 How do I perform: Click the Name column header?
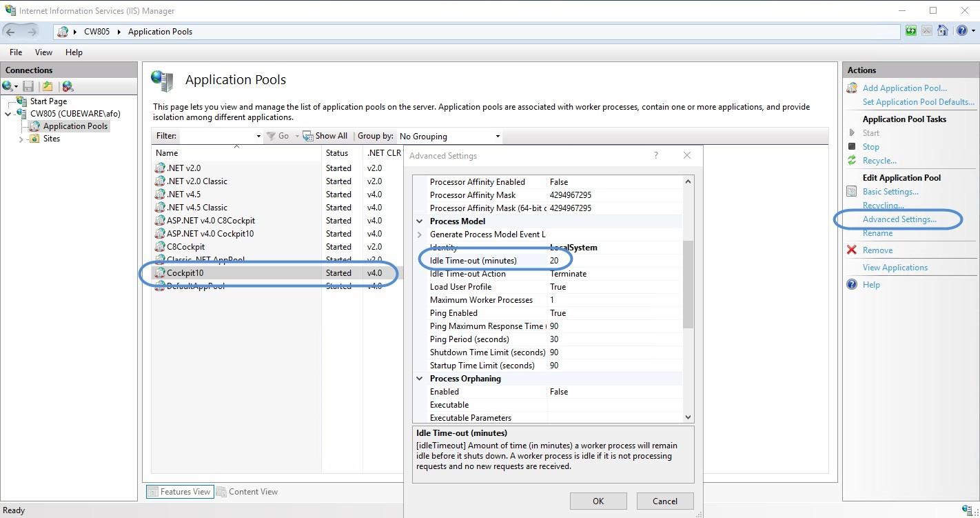237,153
